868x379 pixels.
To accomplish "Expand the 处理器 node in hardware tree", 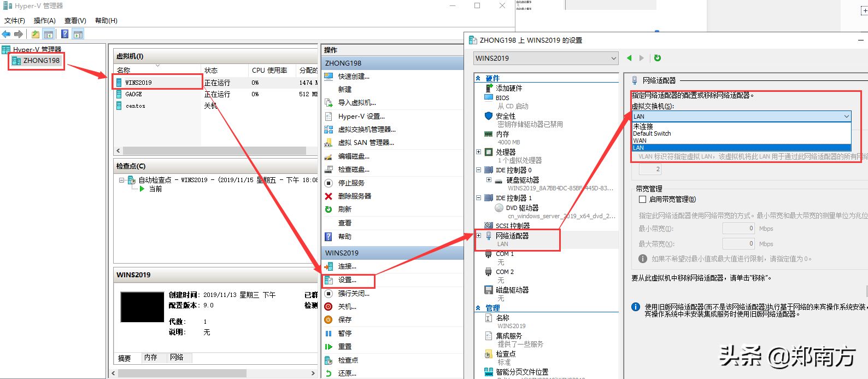I will coord(479,152).
